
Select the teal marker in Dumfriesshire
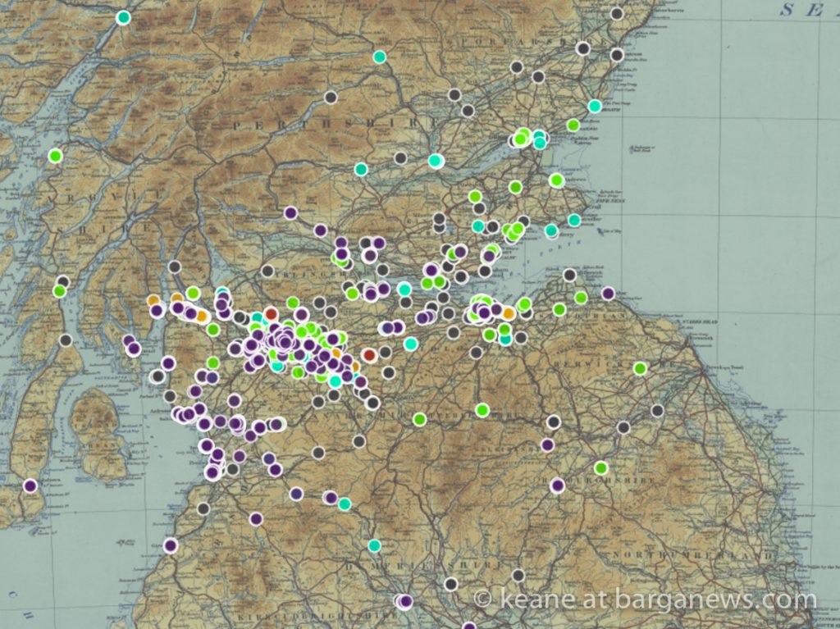[x=374, y=545]
